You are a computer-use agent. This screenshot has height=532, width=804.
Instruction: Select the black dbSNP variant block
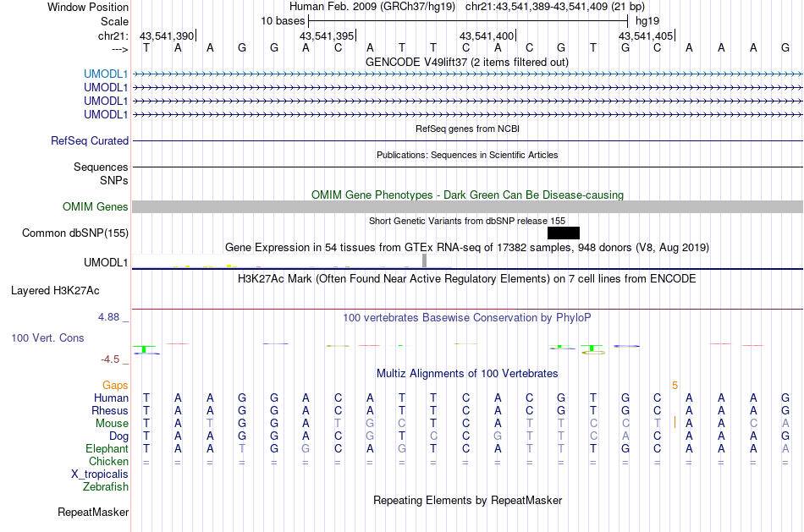[564, 233]
